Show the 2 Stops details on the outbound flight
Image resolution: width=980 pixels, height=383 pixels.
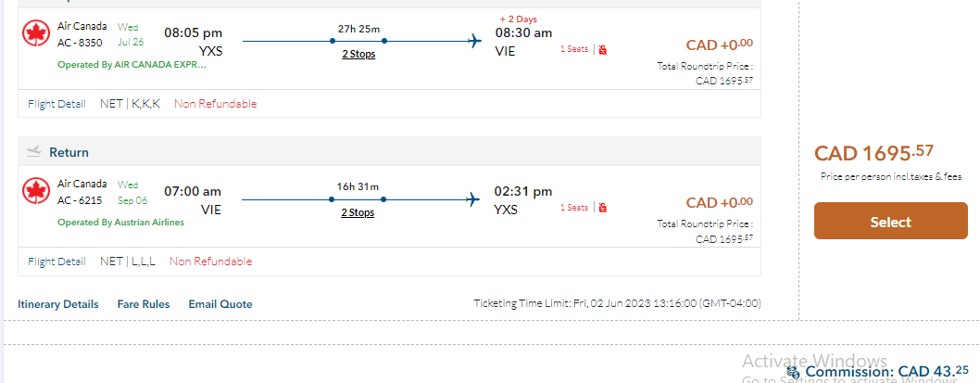point(358,54)
